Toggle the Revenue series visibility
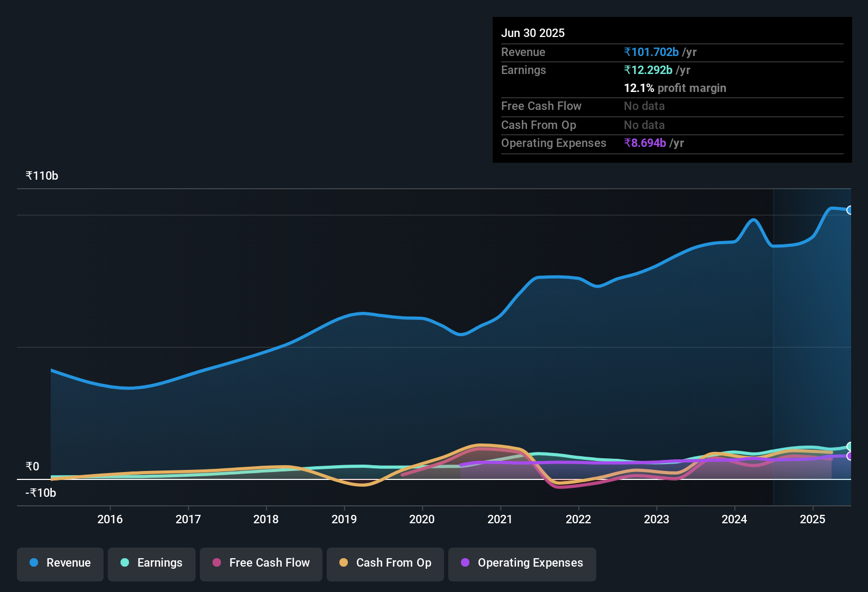Screen dimensions: 868x592 tap(60, 563)
